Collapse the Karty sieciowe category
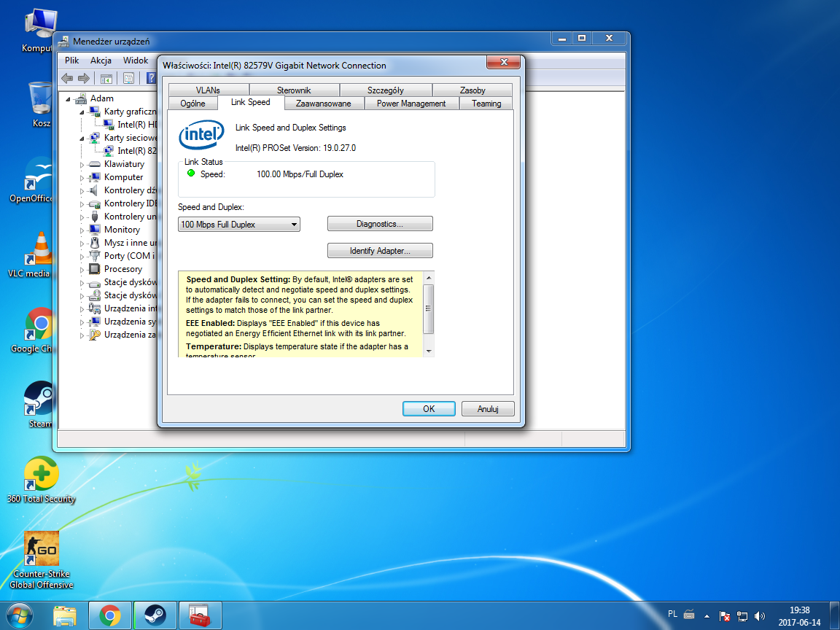 [x=82, y=138]
